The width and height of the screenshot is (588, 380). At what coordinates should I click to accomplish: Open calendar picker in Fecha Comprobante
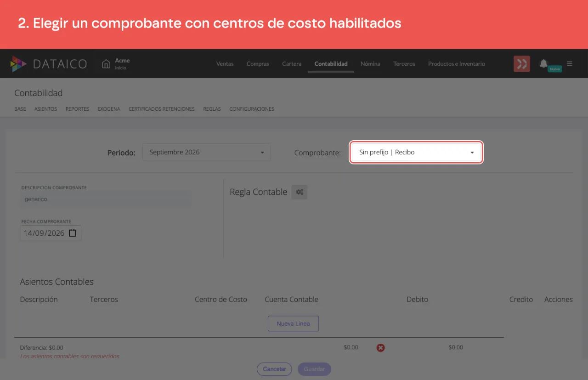pyautogui.click(x=73, y=233)
